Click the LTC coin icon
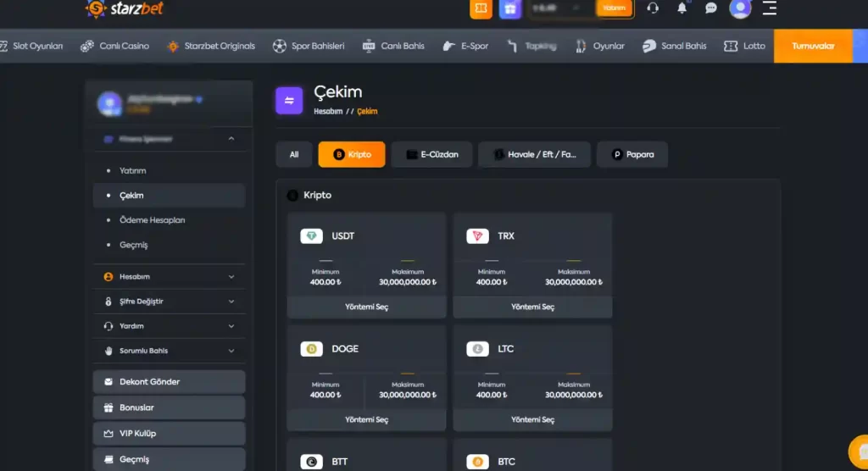 click(x=477, y=349)
